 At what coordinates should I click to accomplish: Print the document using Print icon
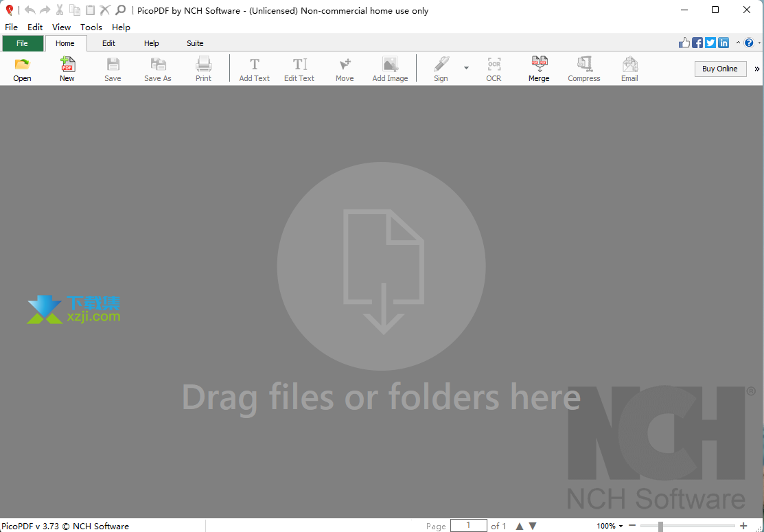[204, 69]
